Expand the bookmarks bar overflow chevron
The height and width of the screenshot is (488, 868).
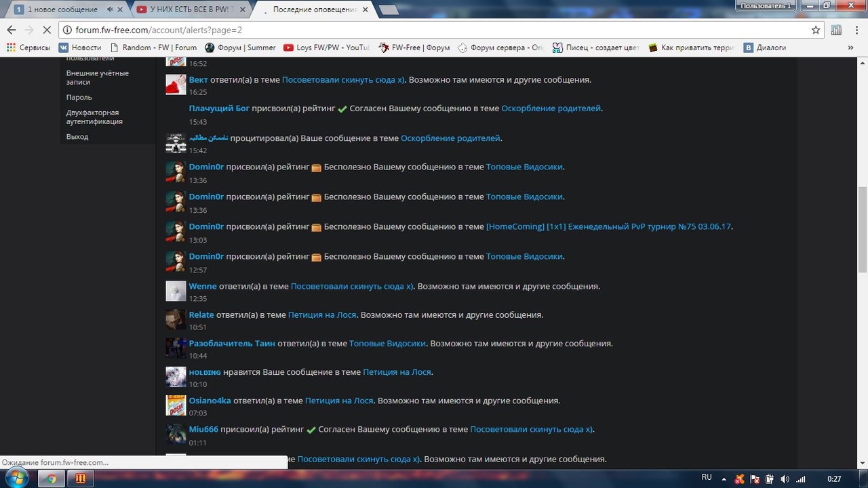[851, 47]
